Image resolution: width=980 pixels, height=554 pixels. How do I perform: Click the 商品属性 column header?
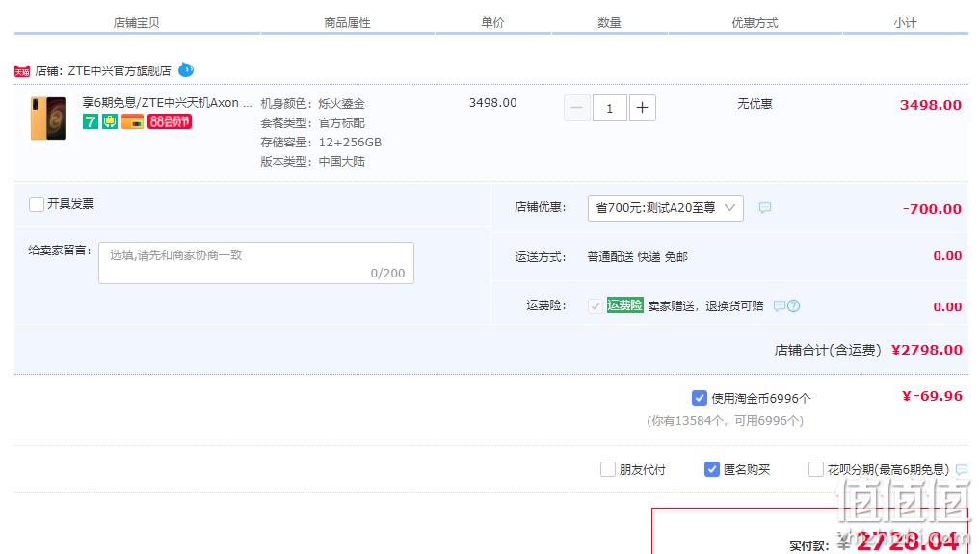click(348, 23)
